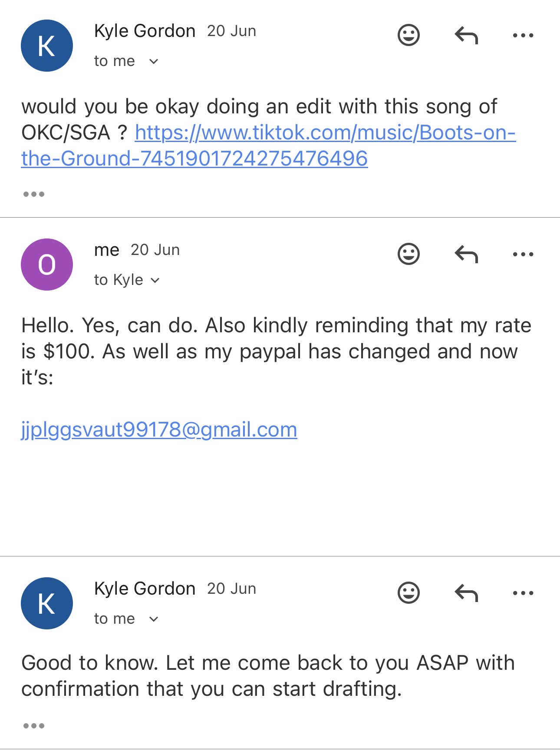Tap Kyle Gordon's blue K avatar at top
The width and height of the screenshot is (560, 751).
click(x=47, y=46)
